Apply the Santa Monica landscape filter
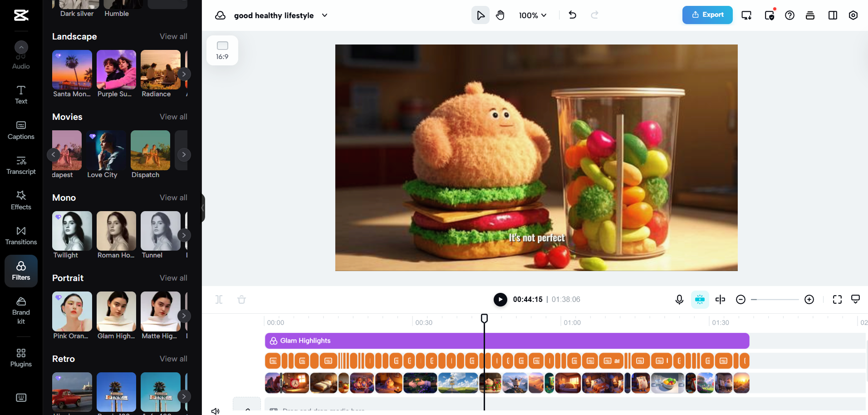Screen dimensions: 868x415 tap(72, 69)
